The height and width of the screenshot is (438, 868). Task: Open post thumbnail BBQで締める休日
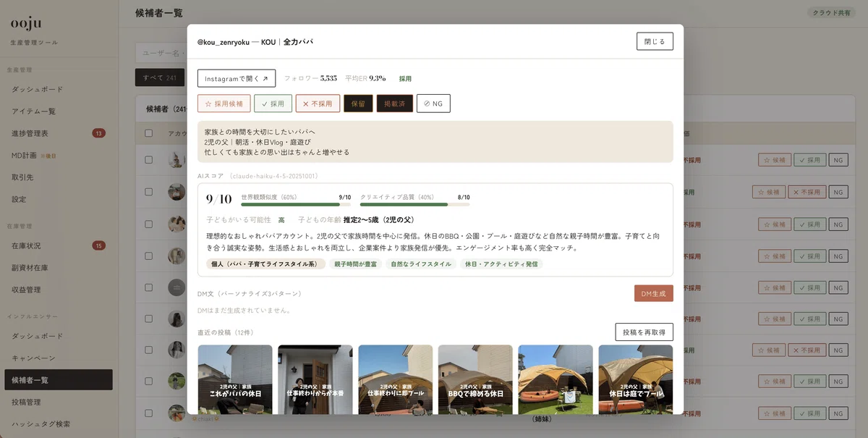coord(475,379)
